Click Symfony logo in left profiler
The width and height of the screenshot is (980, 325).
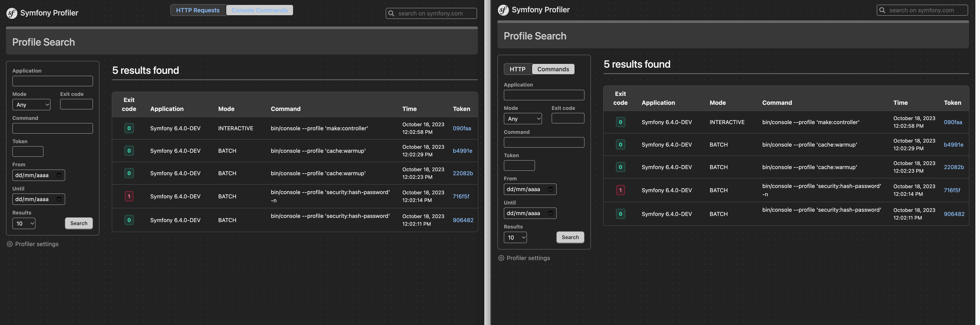pyautogui.click(x=12, y=13)
